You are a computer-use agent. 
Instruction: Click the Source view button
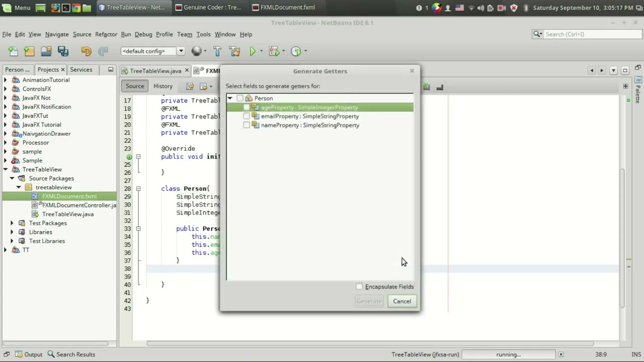(135, 86)
